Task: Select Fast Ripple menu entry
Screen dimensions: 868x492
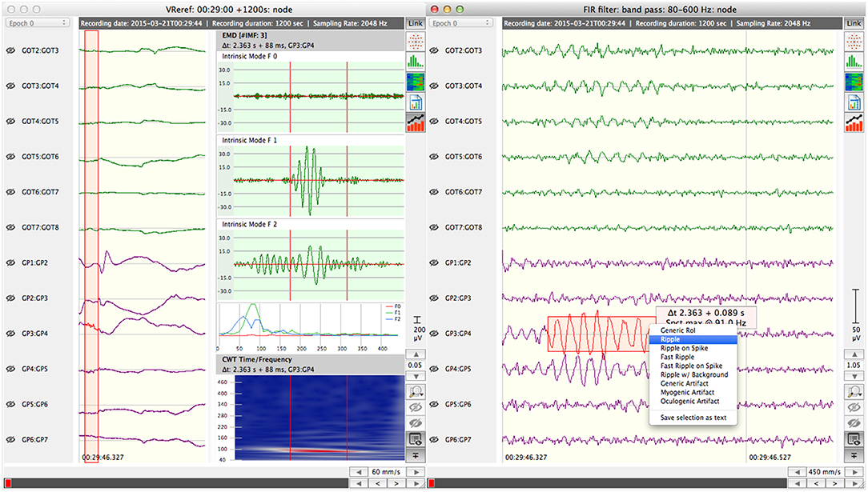Action: [693, 357]
